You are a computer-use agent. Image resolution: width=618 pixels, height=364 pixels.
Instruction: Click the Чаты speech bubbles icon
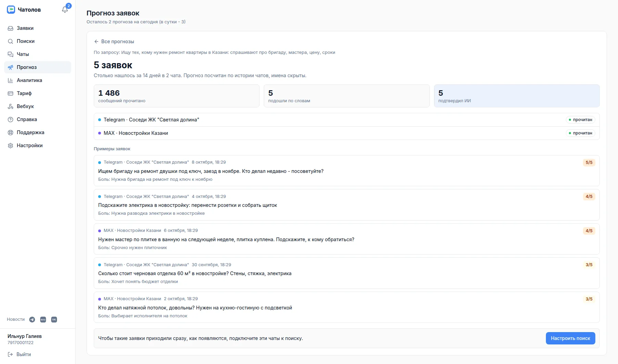(x=11, y=54)
